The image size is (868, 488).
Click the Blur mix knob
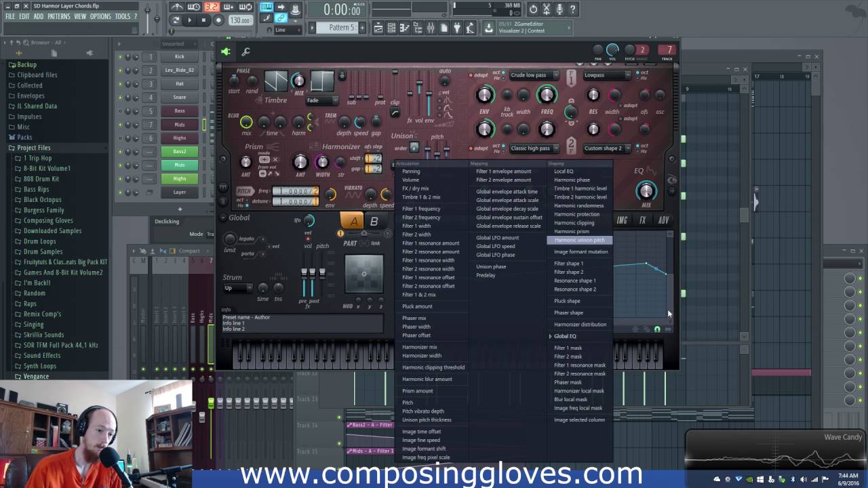tap(246, 122)
